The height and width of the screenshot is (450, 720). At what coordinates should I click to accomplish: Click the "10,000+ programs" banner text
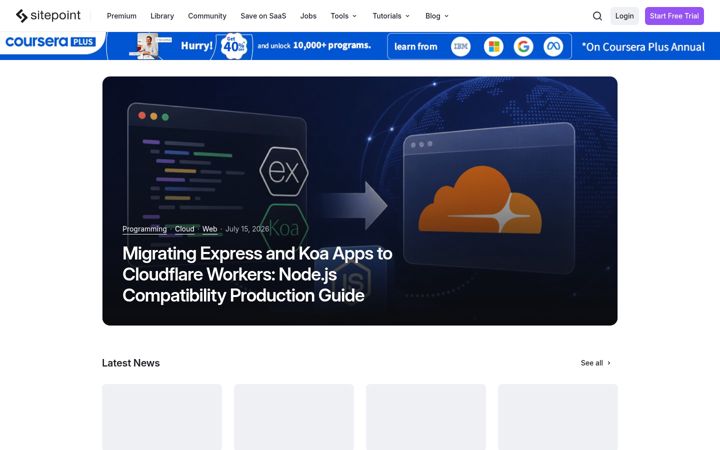pos(332,45)
